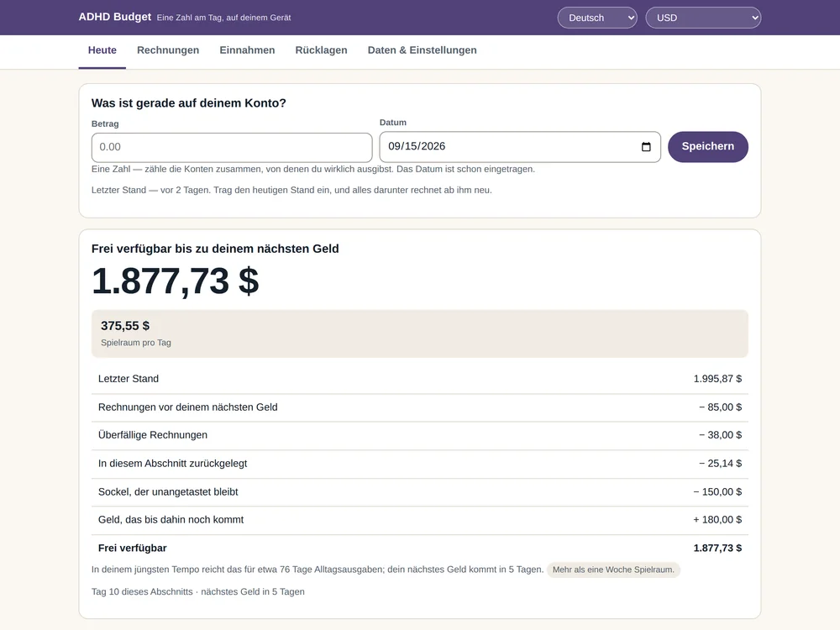840x630 pixels.
Task: Click the Datum field showing 09/15/2026
Action: (520, 147)
